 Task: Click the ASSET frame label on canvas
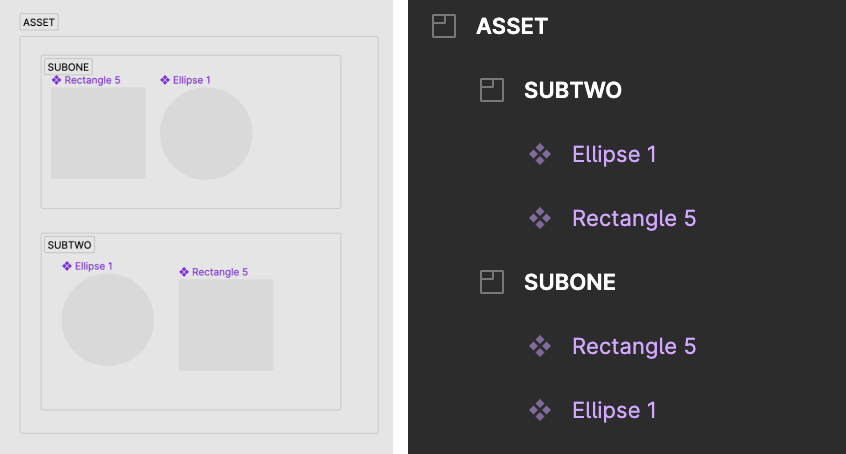point(39,22)
